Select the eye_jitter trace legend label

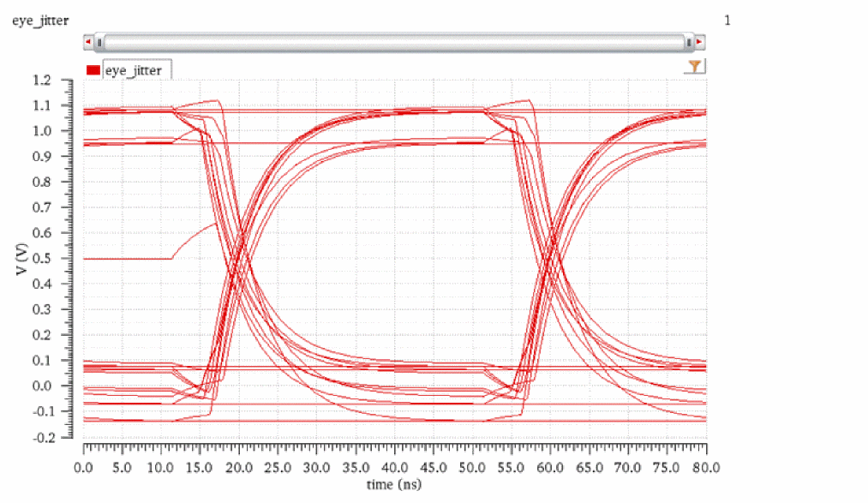[134, 71]
